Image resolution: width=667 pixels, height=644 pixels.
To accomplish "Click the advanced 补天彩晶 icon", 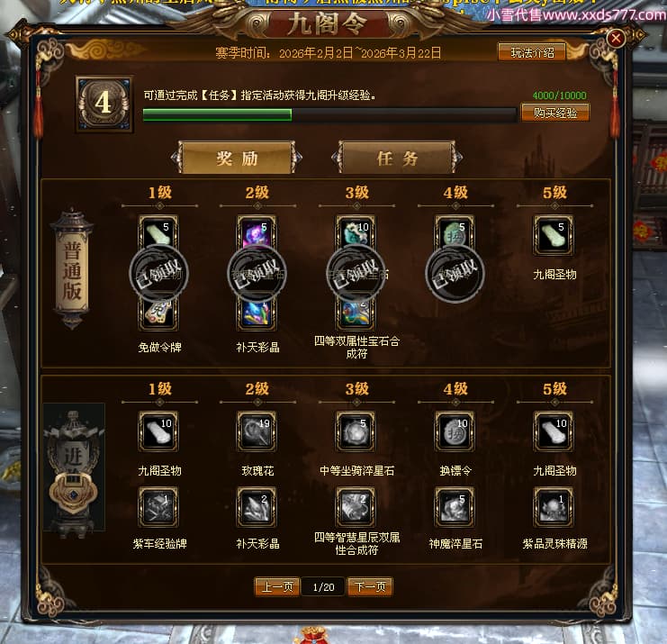I will (x=257, y=507).
